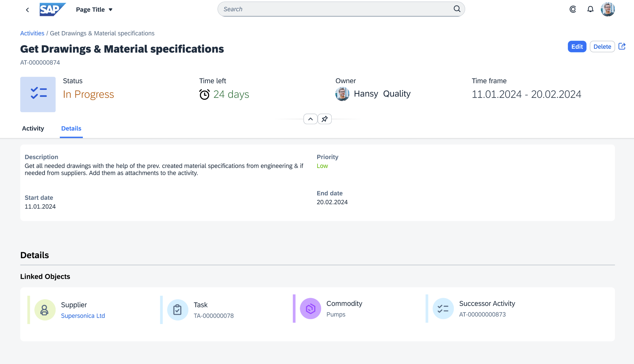Click the share/export icon next to Delete

tap(622, 46)
